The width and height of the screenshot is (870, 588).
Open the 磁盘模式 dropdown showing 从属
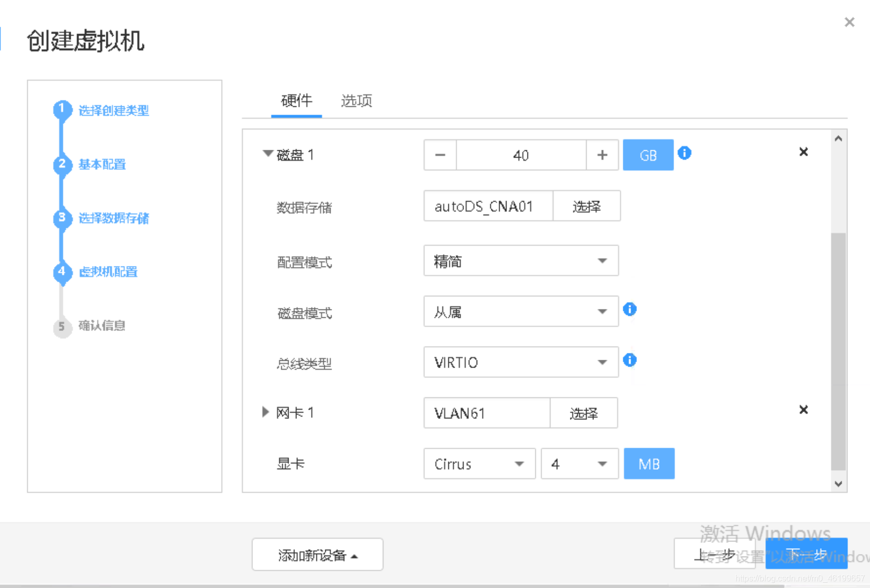pos(521,312)
